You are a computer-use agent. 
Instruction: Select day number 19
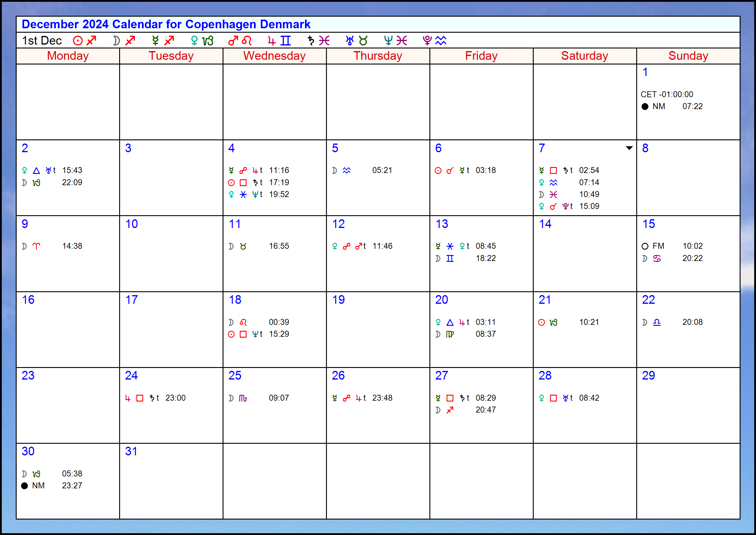click(338, 300)
